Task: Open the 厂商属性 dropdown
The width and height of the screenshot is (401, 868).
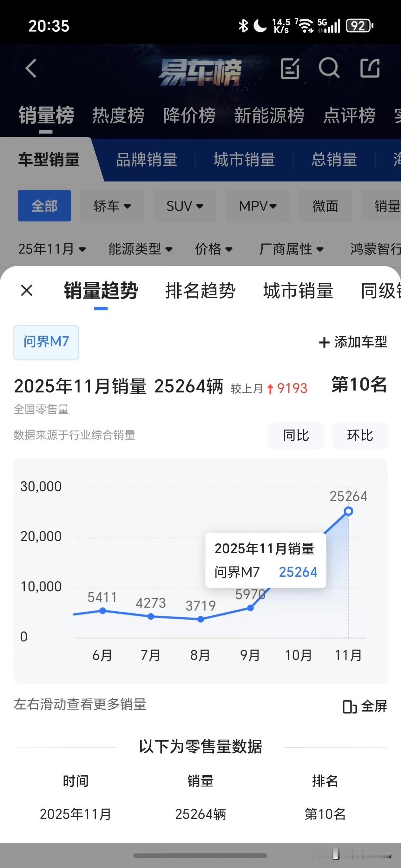Action: click(x=292, y=249)
